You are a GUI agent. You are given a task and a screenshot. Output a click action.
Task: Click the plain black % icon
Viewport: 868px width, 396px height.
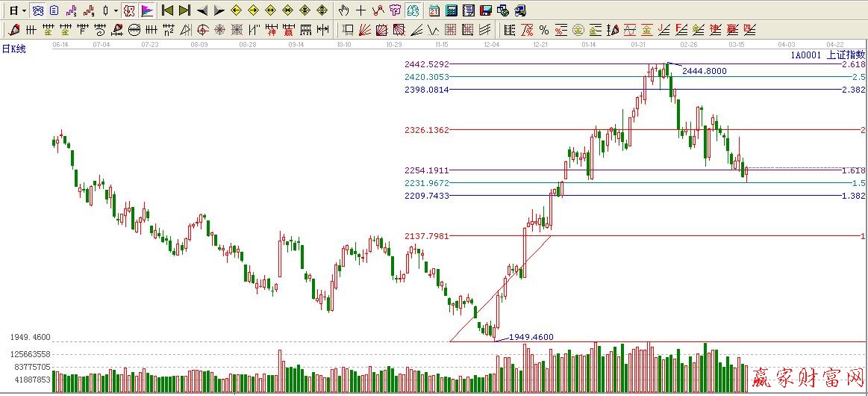[x=544, y=29]
